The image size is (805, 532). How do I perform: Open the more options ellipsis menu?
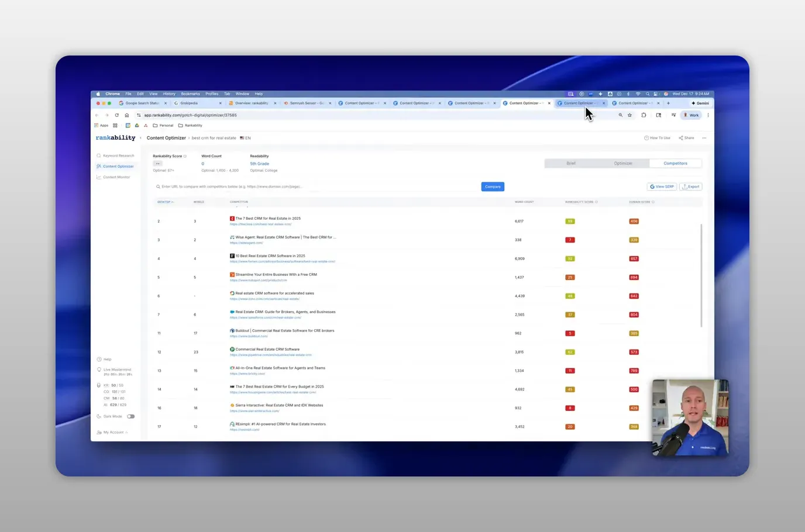click(x=704, y=138)
